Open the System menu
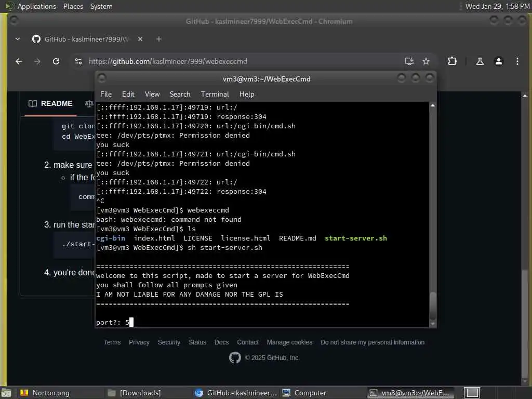The image size is (532, 399). (x=101, y=6)
